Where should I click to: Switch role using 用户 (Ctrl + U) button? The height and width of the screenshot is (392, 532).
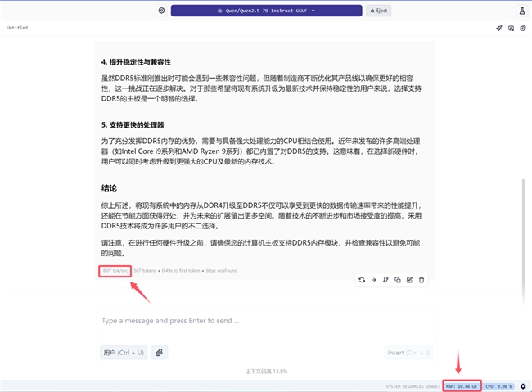[124, 353]
